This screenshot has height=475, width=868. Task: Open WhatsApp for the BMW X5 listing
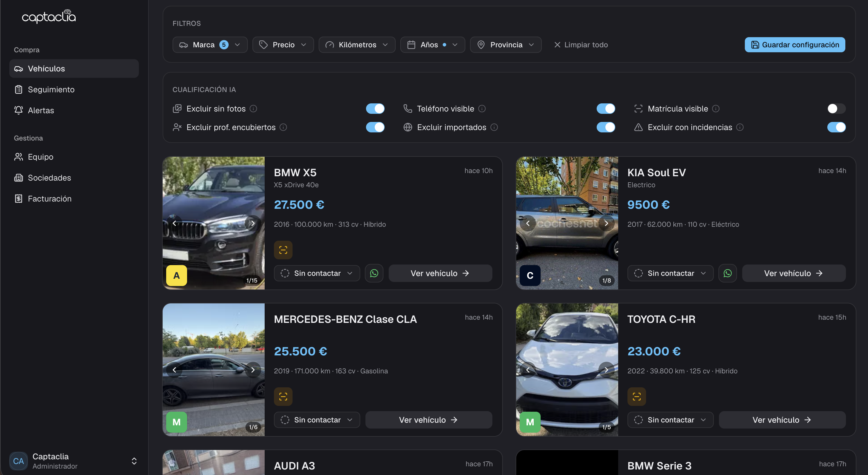(374, 273)
